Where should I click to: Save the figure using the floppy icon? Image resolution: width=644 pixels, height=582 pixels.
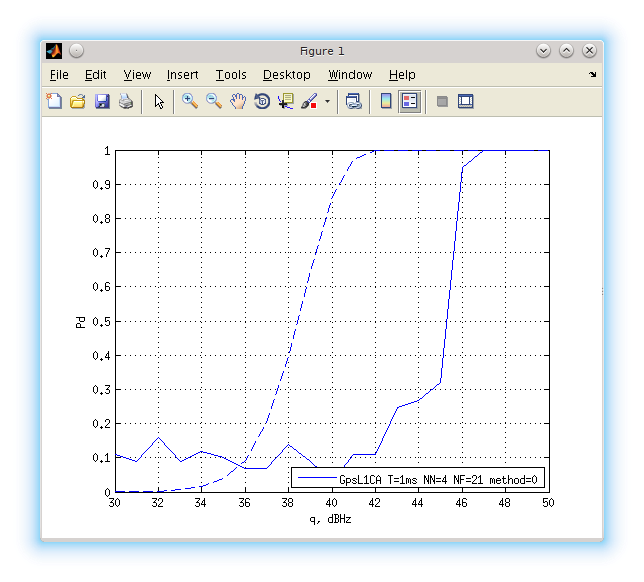coord(102,101)
